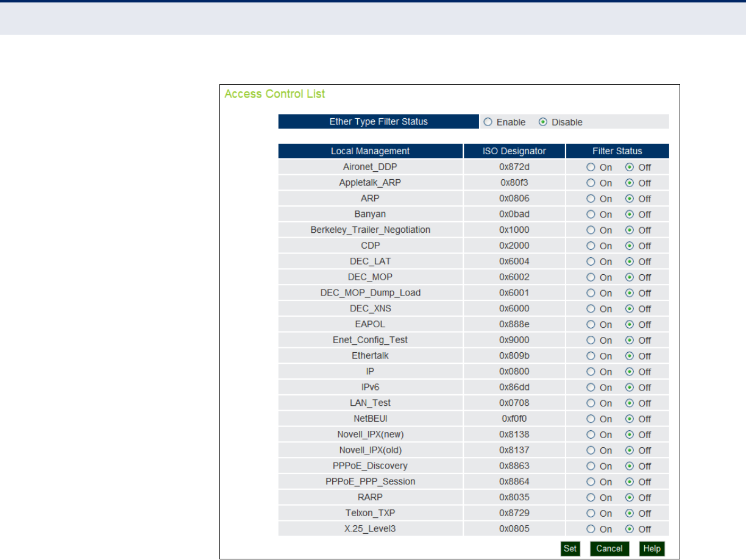This screenshot has width=746, height=560.
Task: Set IPv6 filter to Off
Action: (x=630, y=388)
